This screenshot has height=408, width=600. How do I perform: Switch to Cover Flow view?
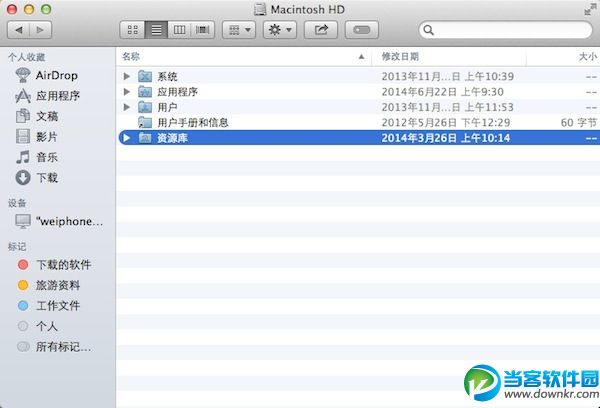[202, 30]
